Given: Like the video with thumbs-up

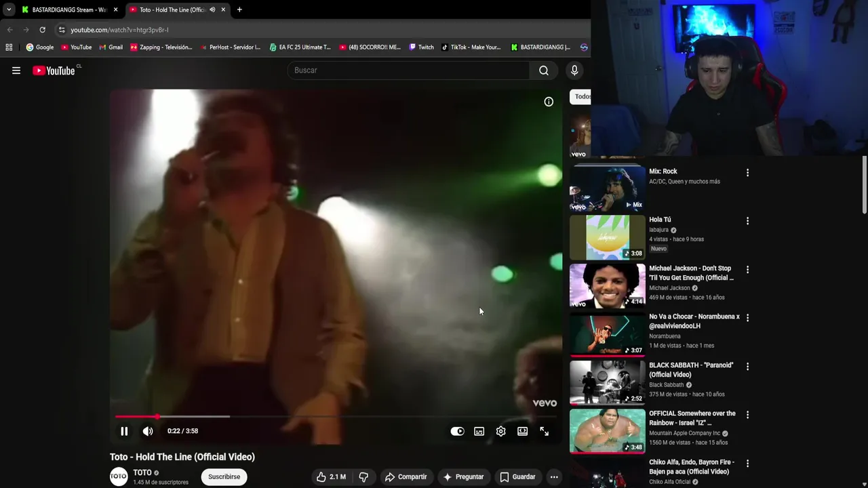Looking at the screenshot, I should (331, 476).
